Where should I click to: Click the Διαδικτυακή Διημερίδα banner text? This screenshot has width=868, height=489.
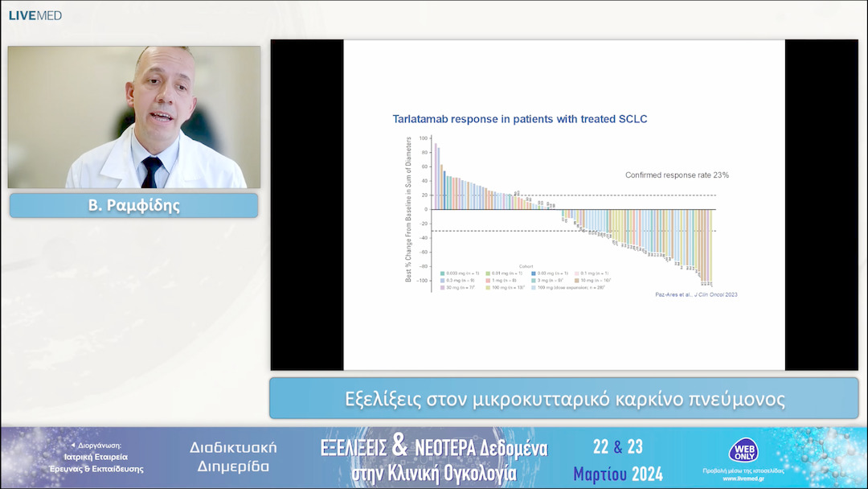click(233, 457)
